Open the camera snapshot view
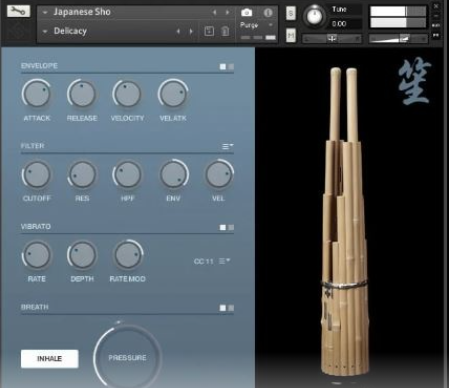449x388 pixels. point(247,12)
